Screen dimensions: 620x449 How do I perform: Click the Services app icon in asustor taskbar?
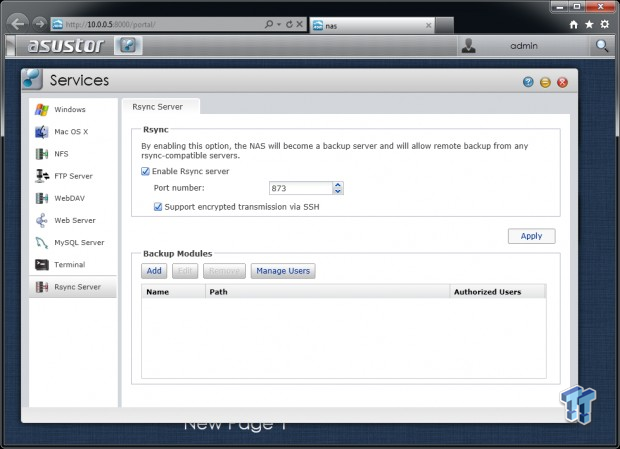(128, 45)
